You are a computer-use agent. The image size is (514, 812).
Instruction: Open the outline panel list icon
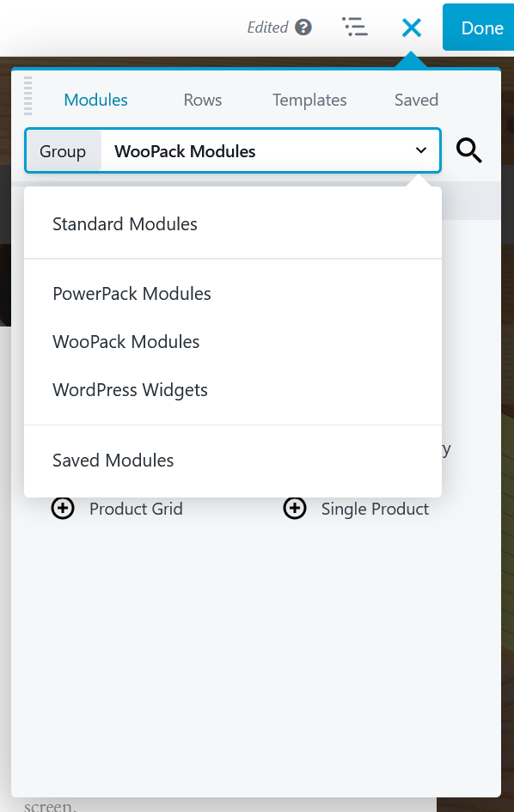[355, 27]
